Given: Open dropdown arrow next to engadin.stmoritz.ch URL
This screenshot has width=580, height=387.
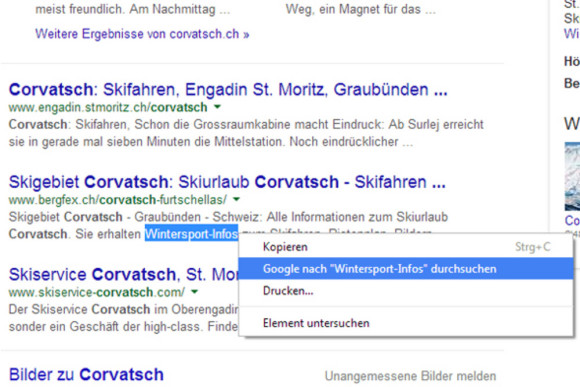Looking at the screenshot, I should pos(218,107).
